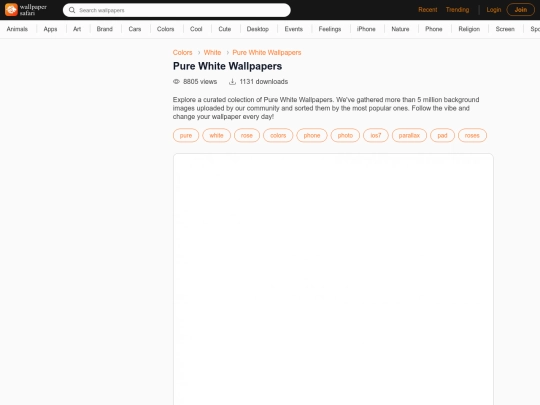Open the Brand category
Viewport: 540px width, 405px height.
(105, 29)
